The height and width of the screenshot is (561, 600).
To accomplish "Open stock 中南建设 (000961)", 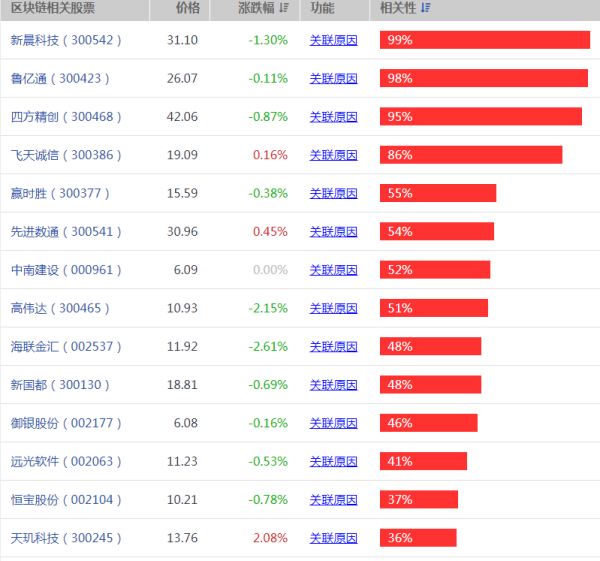I will click(66, 270).
